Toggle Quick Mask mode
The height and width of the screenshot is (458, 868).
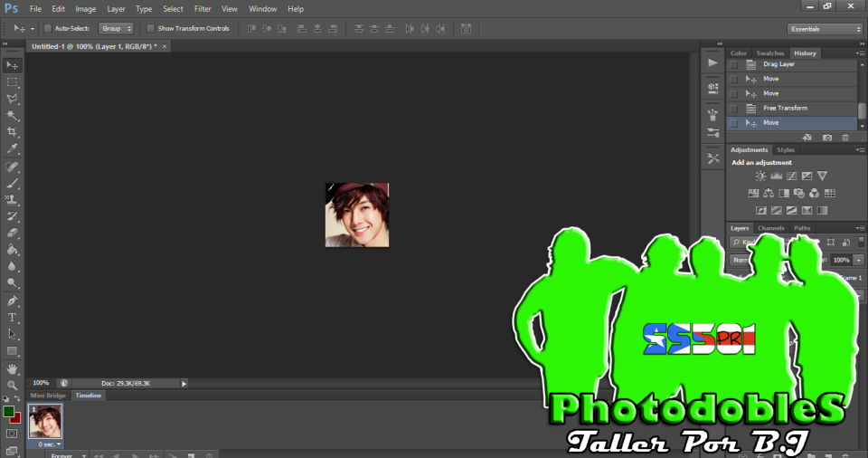pos(12,434)
